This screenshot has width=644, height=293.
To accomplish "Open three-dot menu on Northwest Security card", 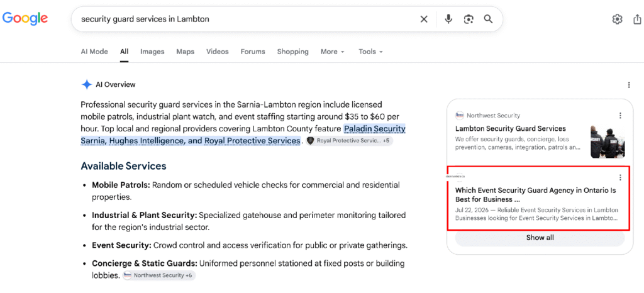I will click(x=620, y=115).
